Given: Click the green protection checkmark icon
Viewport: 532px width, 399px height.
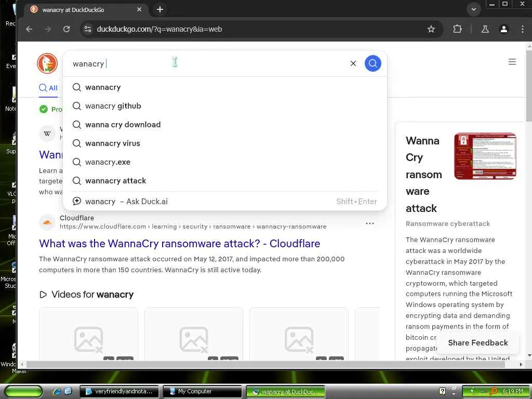Looking at the screenshot, I should pyautogui.click(x=44, y=109).
